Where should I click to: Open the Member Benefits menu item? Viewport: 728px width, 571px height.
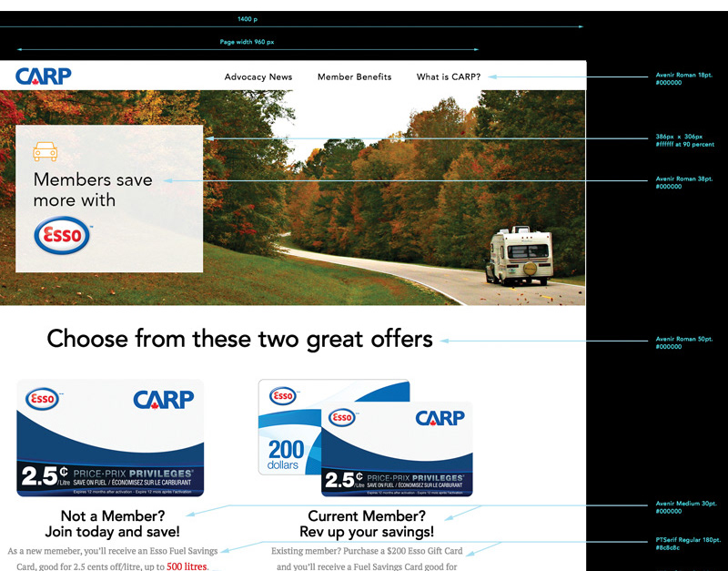[x=354, y=77]
